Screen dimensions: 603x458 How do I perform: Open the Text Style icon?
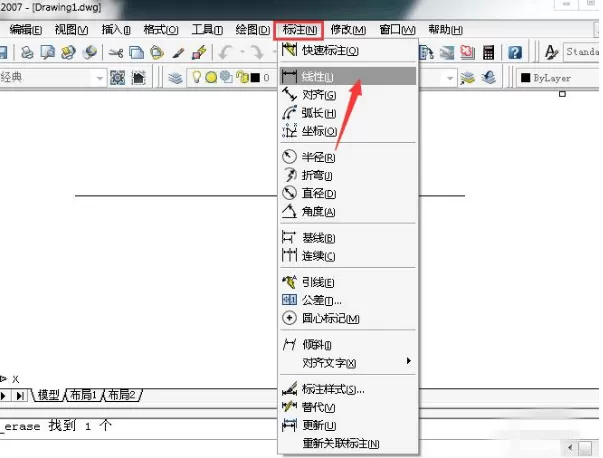[x=552, y=52]
